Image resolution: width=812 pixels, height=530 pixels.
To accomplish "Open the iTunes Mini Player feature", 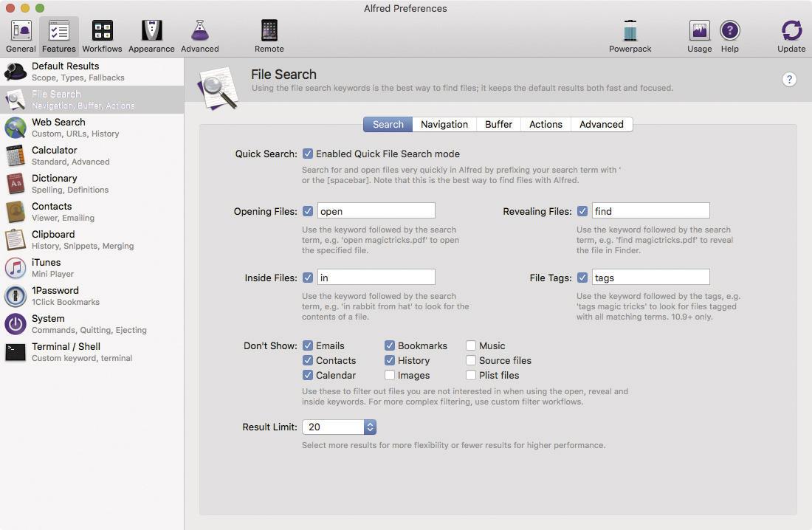I will point(92,268).
